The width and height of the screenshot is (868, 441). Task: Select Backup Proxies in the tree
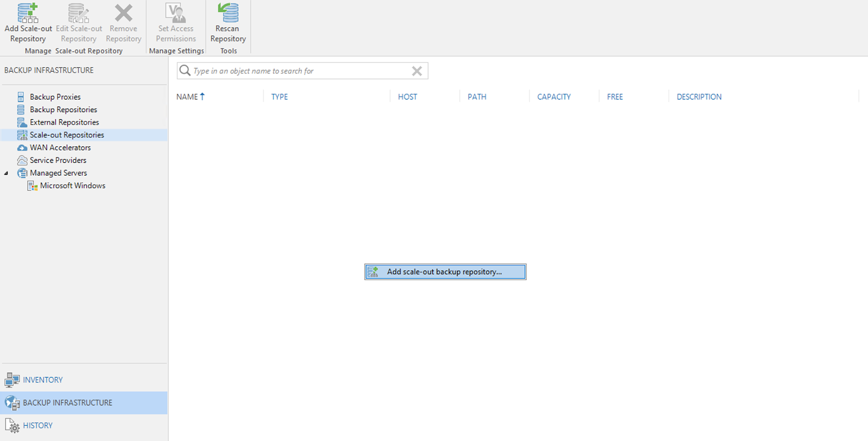coord(55,97)
